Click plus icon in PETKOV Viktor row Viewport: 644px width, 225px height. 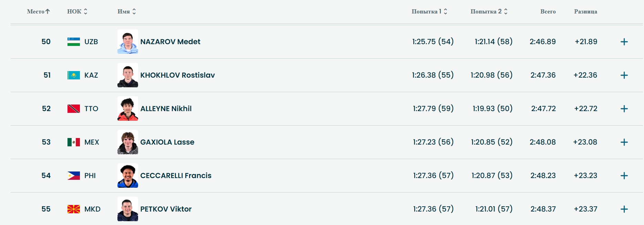click(x=624, y=209)
